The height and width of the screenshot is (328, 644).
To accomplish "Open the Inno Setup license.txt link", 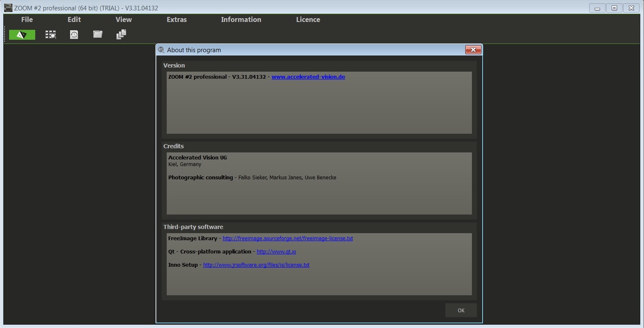I will point(256,265).
